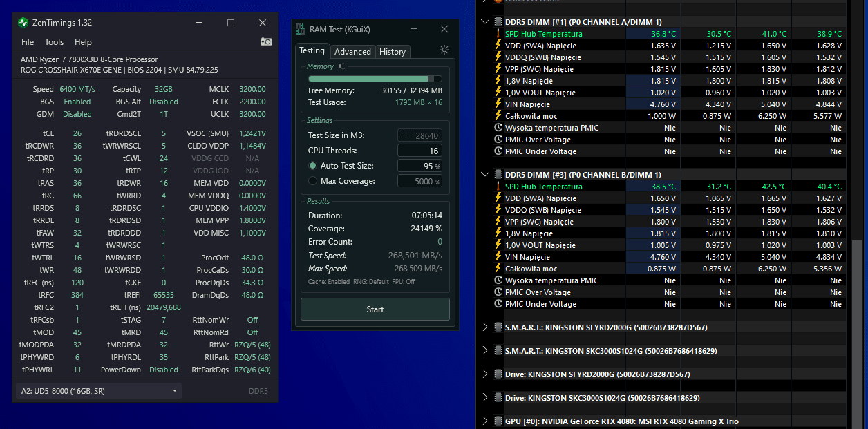The width and height of the screenshot is (868, 429).
Task: Collapse the DDR5 DIMM [#1] sensor group
Action: [x=485, y=22]
